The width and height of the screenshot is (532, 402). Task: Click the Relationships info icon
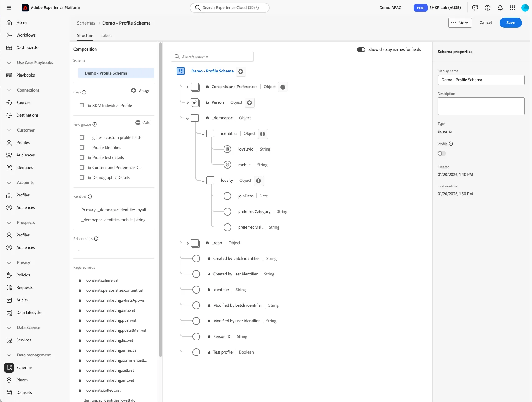pos(96,239)
